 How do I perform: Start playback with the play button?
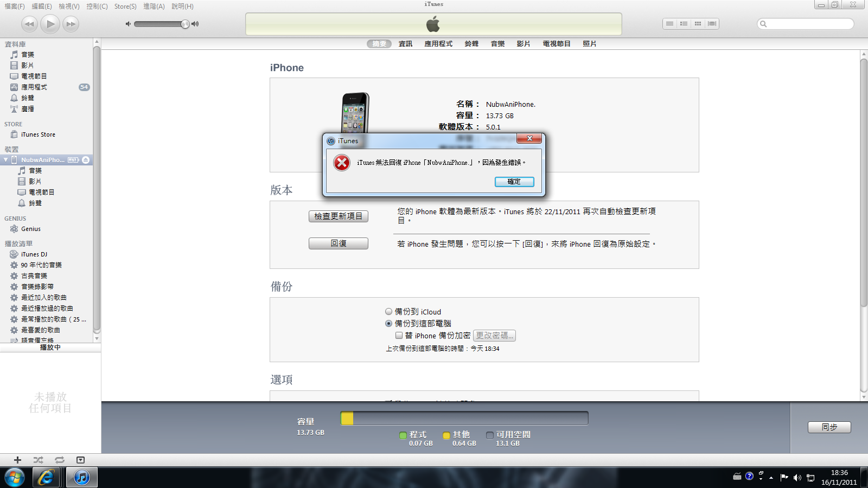[50, 24]
